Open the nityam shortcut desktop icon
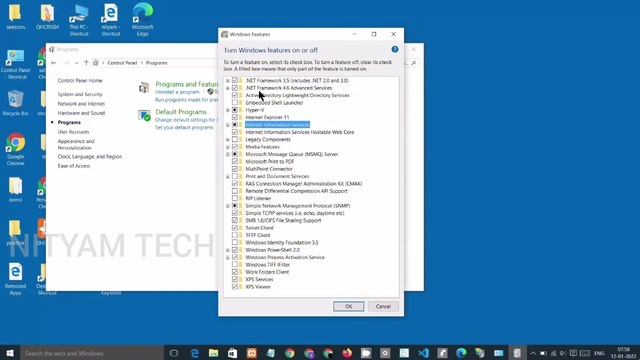Screen dimensions: 640x360 click(x=111, y=20)
